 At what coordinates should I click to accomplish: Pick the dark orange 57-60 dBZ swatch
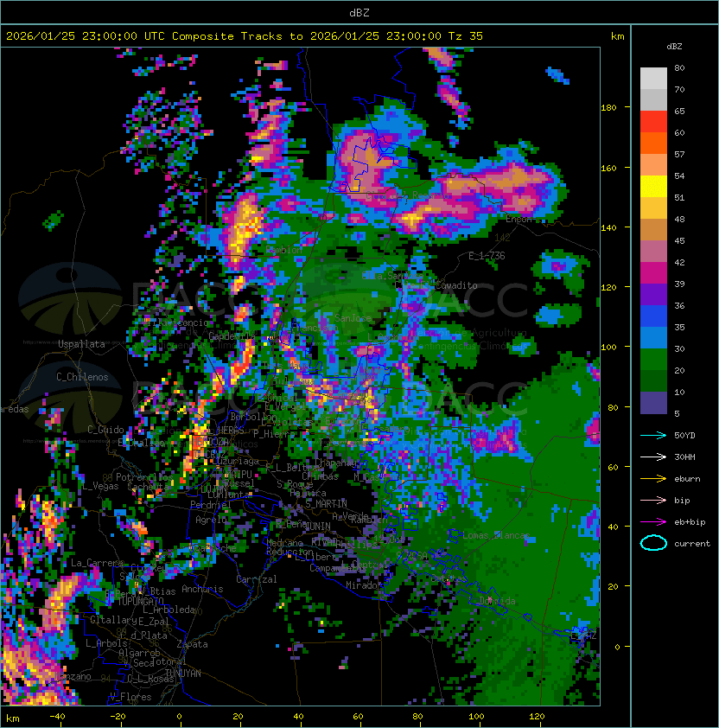point(653,143)
